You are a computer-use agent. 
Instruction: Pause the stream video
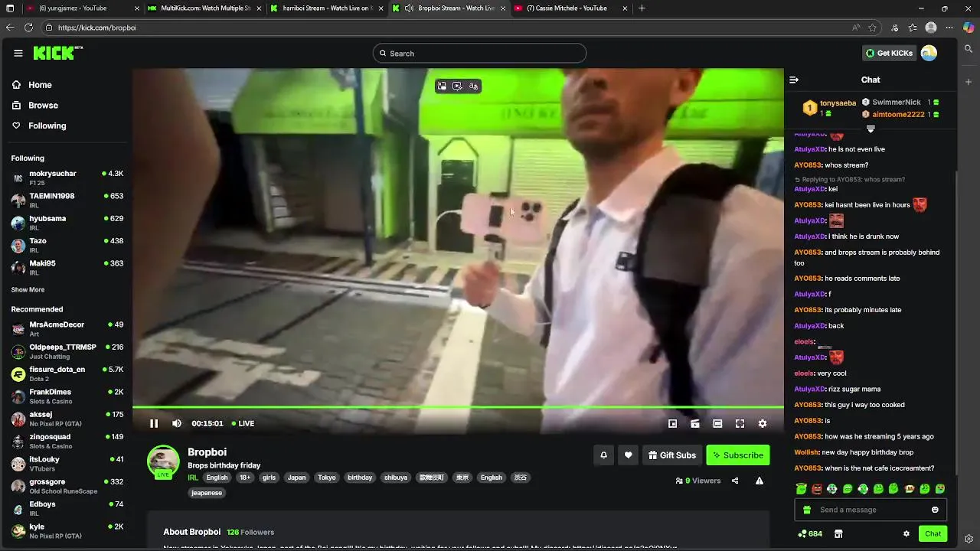(154, 423)
